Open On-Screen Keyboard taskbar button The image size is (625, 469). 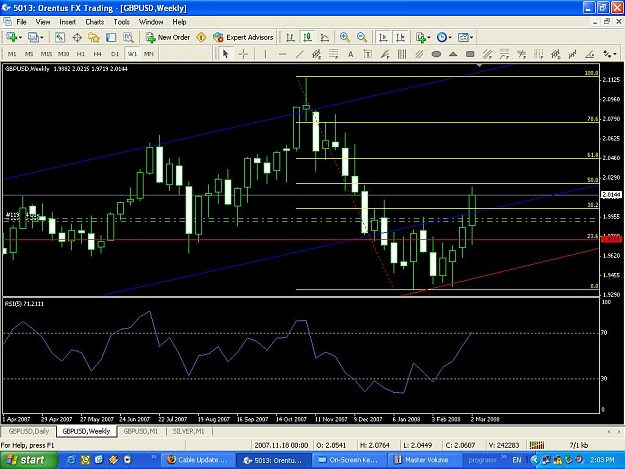[x=349, y=460]
